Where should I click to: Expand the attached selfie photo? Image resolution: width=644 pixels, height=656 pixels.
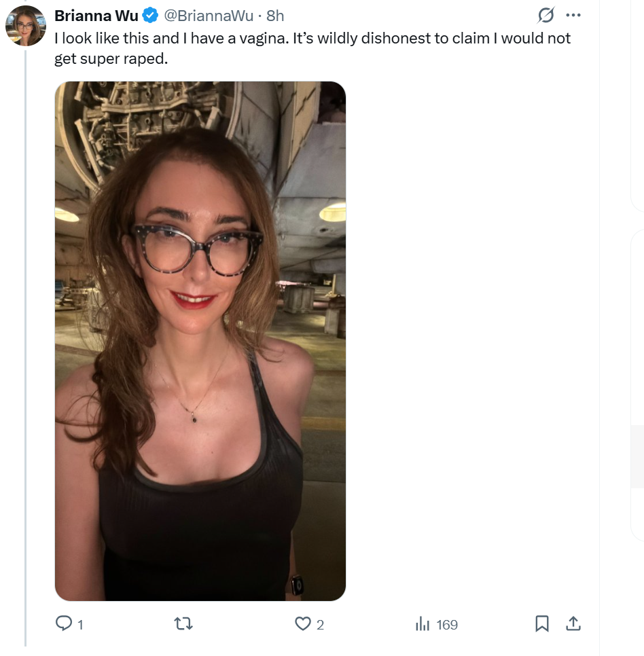(200, 341)
